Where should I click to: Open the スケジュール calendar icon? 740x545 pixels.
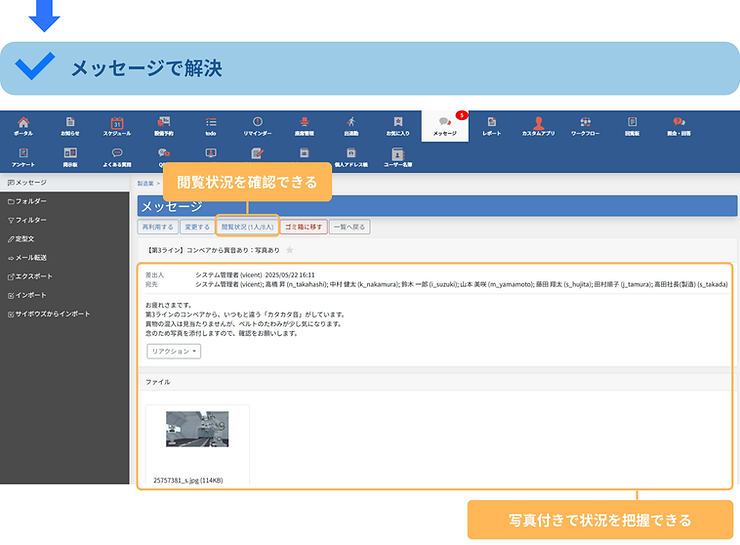(116, 125)
